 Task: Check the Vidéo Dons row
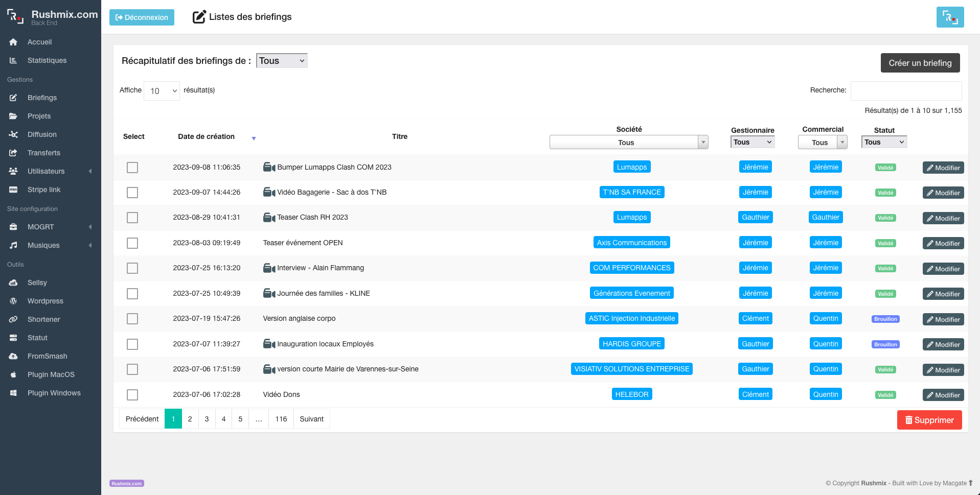pyautogui.click(x=132, y=395)
